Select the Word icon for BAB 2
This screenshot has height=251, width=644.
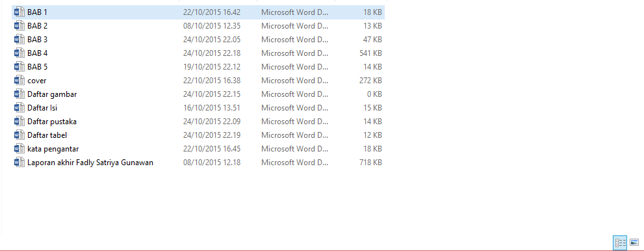19,26
